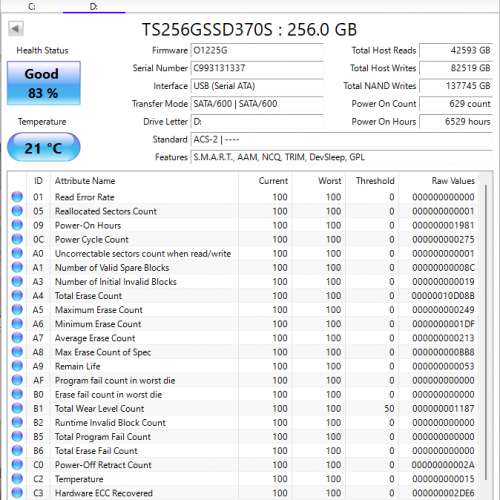This screenshot has height=500, width=500.
Task: Select Total Wear Level Count attribute name
Action: [99, 409]
